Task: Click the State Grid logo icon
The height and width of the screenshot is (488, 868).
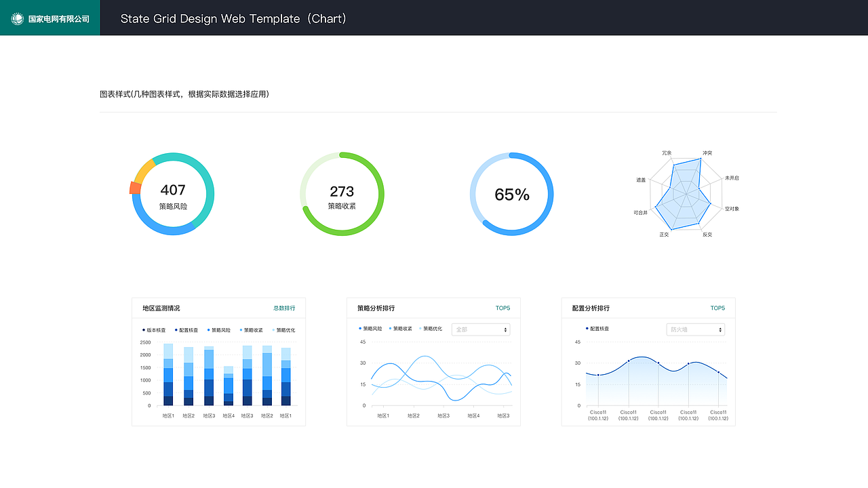Action: [x=18, y=19]
